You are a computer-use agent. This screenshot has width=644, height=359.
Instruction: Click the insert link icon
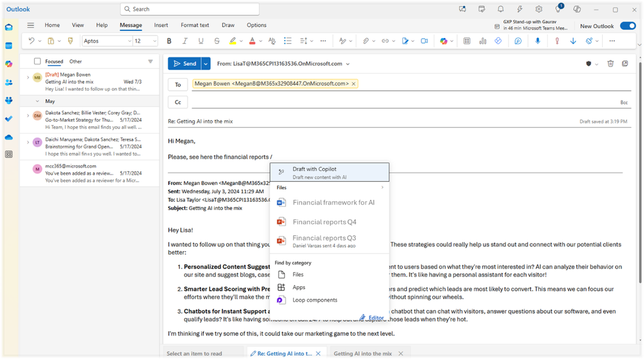pos(385,41)
